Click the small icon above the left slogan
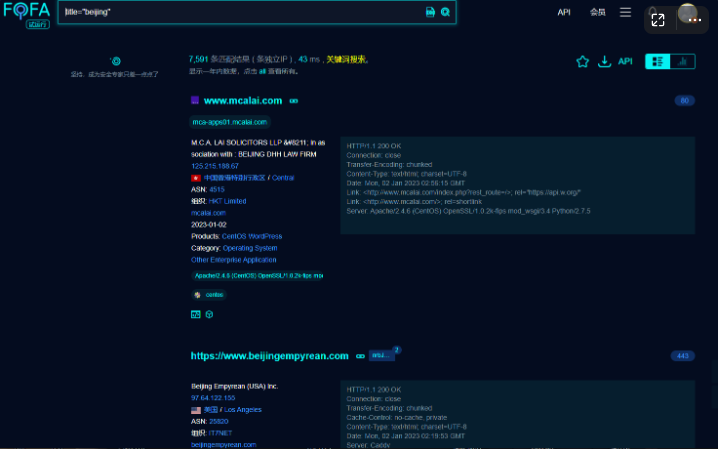718x449 pixels. [115, 61]
